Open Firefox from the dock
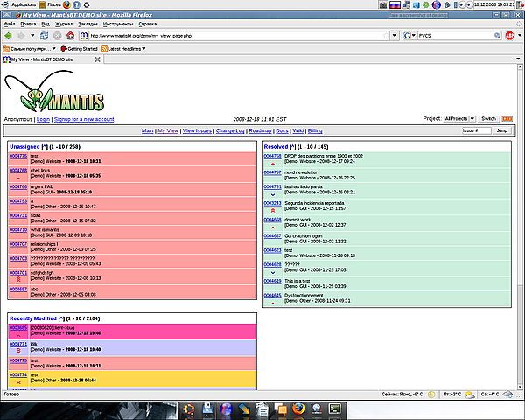Viewport: 525px width, 420px height. tap(298, 409)
